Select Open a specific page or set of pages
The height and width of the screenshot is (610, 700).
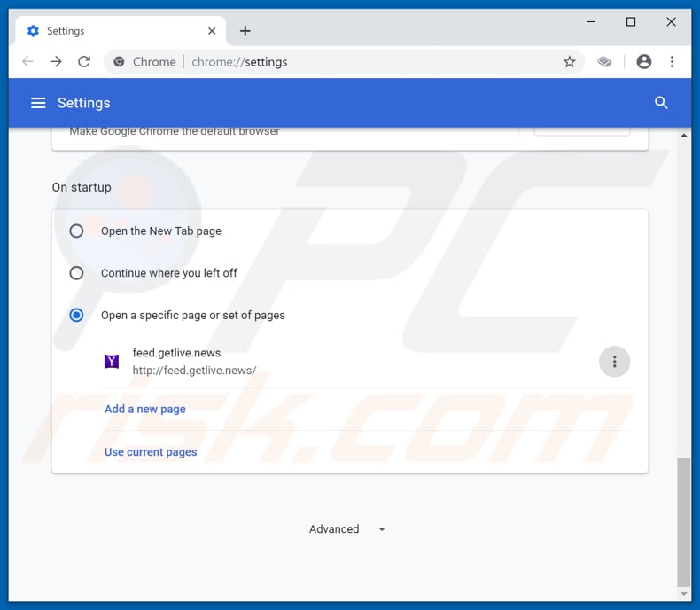point(76,316)
